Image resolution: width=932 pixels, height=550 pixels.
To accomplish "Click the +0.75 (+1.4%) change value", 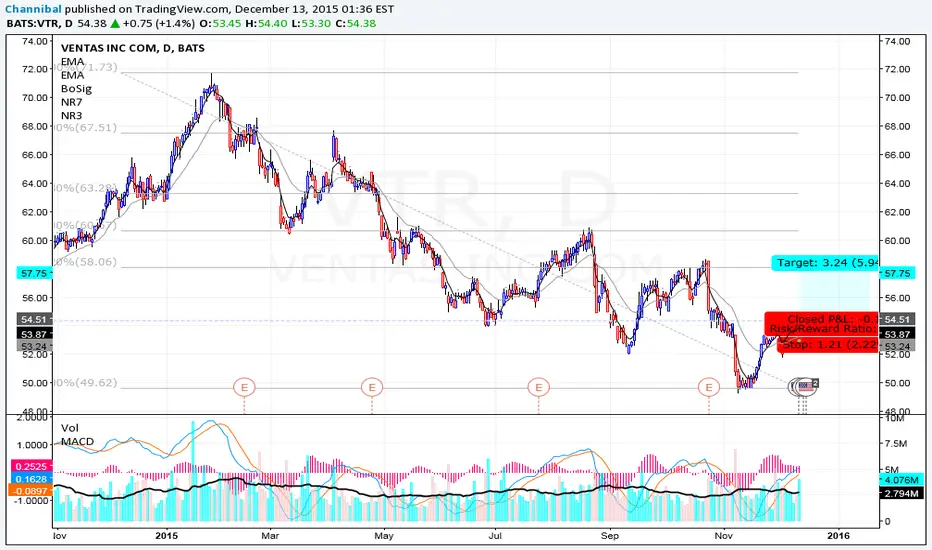I will (x=159, y=24).
